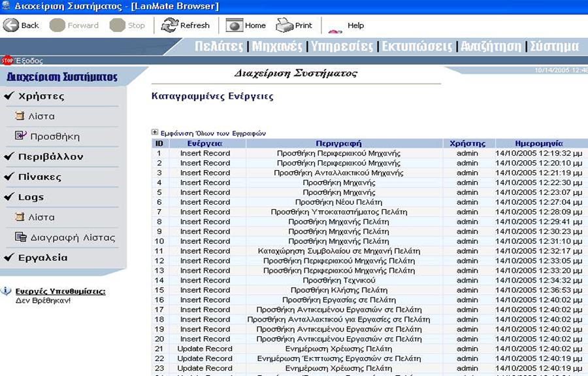Screen dimensions: 588x376
Task: Open Λίστα under Χρήστες
Action: [41, 116]
